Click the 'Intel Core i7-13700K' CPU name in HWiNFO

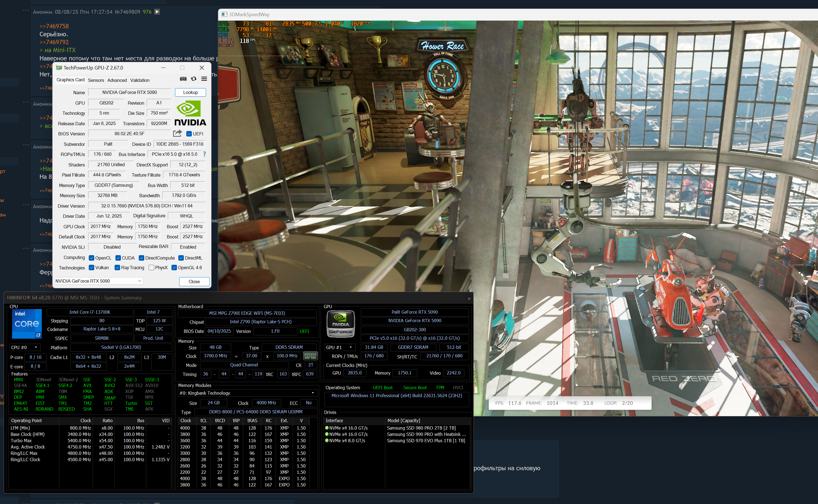(90, 312)
